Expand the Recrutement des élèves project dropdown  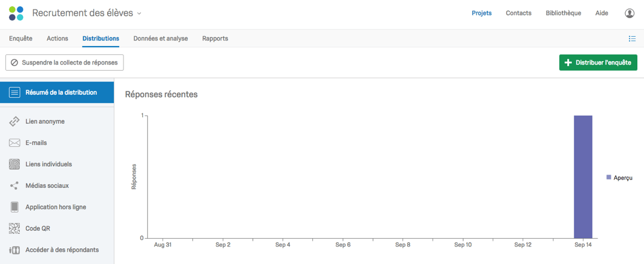coord(139,13)
